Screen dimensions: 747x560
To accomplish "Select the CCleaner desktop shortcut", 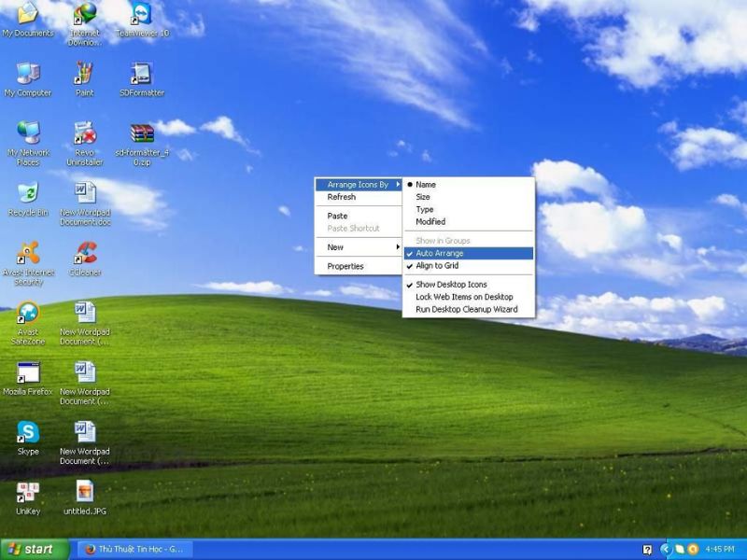I will click(85, 259).
